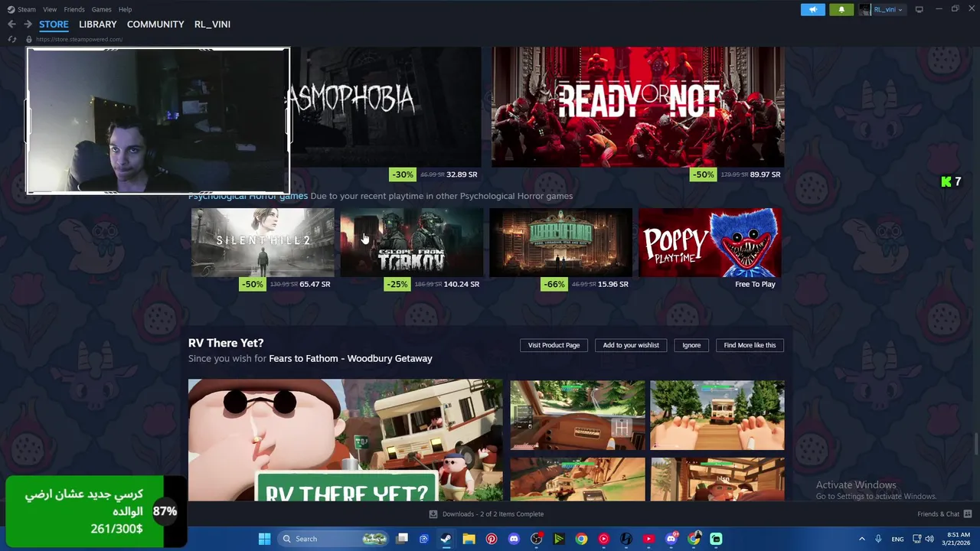The width and height of the screenshot is (980, 551).
Task: Open the volume speaker tray icon
Action: pyautogui.click(x=929, y=539)
